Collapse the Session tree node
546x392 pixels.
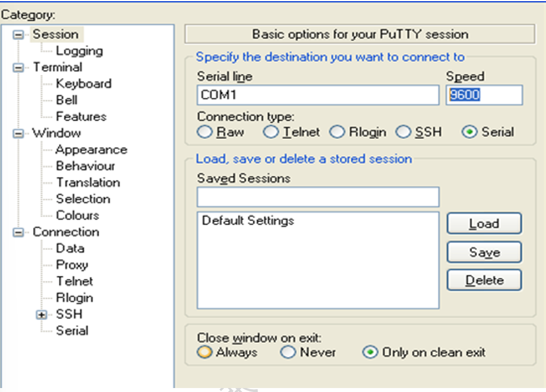[18, 35]
